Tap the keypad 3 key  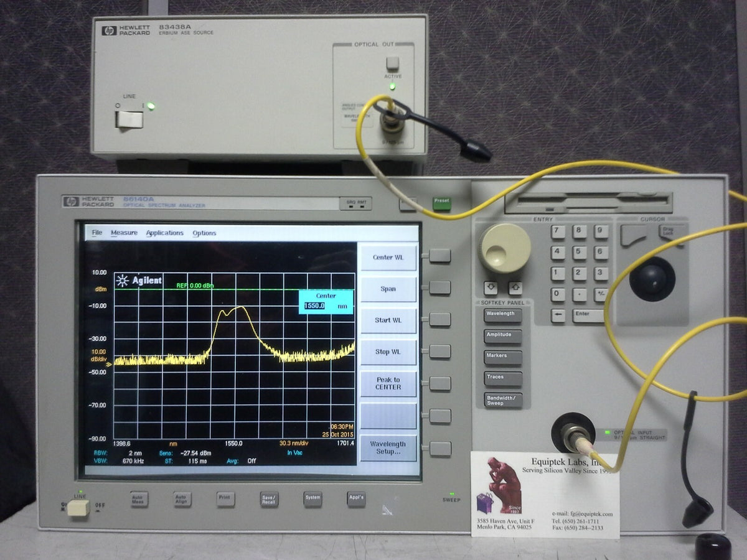pyautogui.click(x=600, y=273)
